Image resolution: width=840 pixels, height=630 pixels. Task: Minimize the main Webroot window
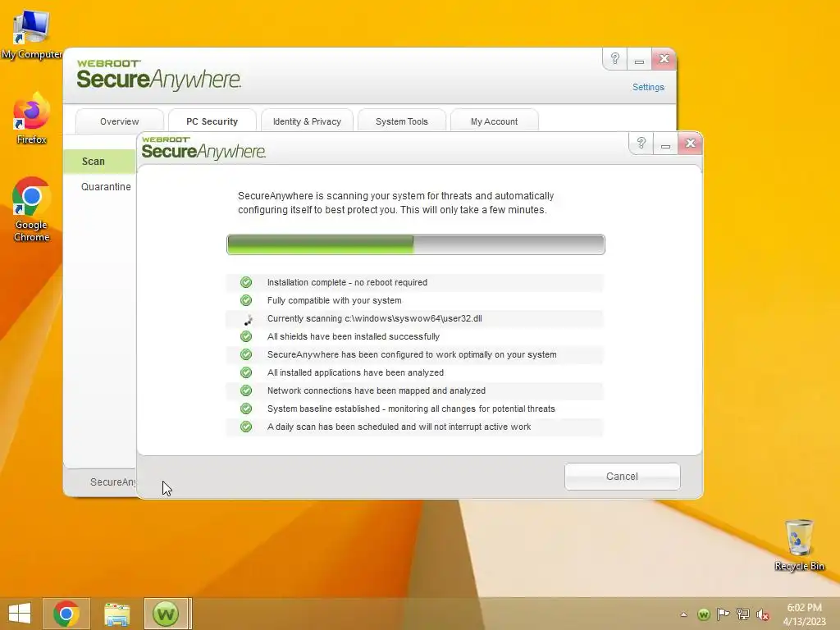coord(639,59)
